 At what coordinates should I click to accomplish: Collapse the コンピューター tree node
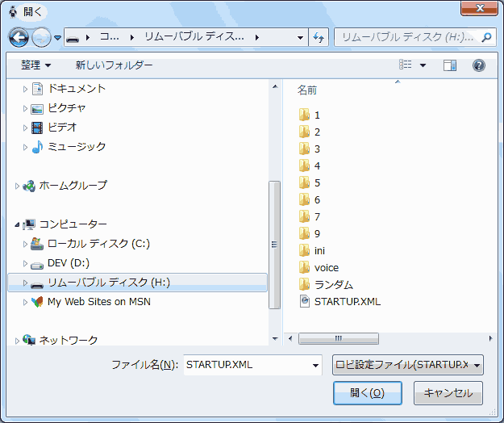(17, 224)
